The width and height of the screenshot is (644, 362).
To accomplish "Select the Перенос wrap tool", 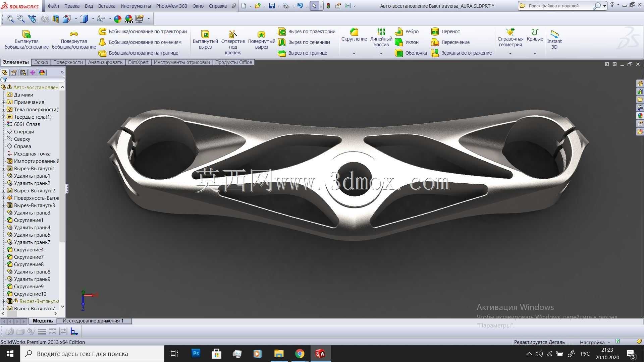I will [445, 32].
